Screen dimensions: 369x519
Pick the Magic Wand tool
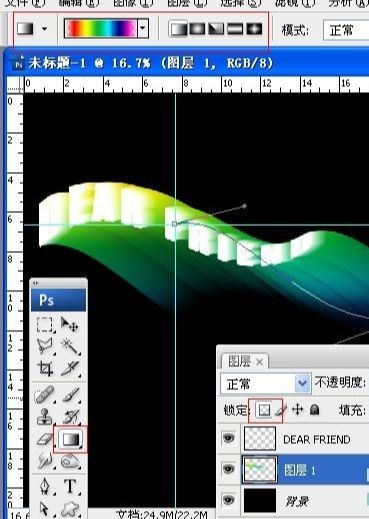click(70, 347)
